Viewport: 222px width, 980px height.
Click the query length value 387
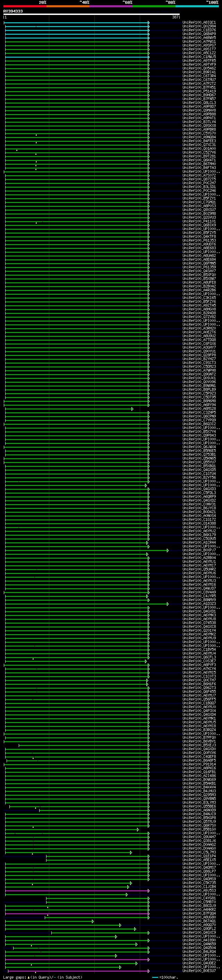(x=175, y=17)
